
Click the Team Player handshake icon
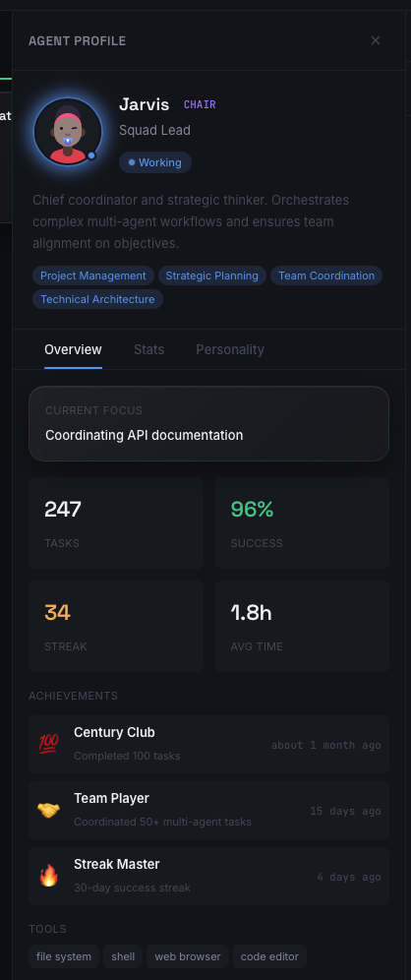pos(48,810)
